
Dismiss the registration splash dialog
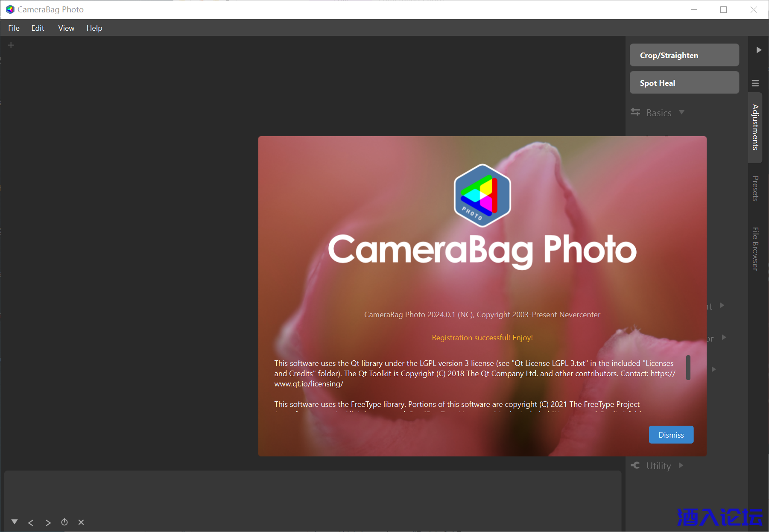(x=671, y=435)
